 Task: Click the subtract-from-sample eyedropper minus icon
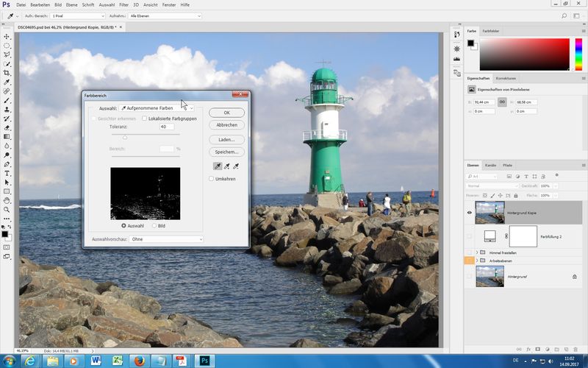tap(237, 166)
